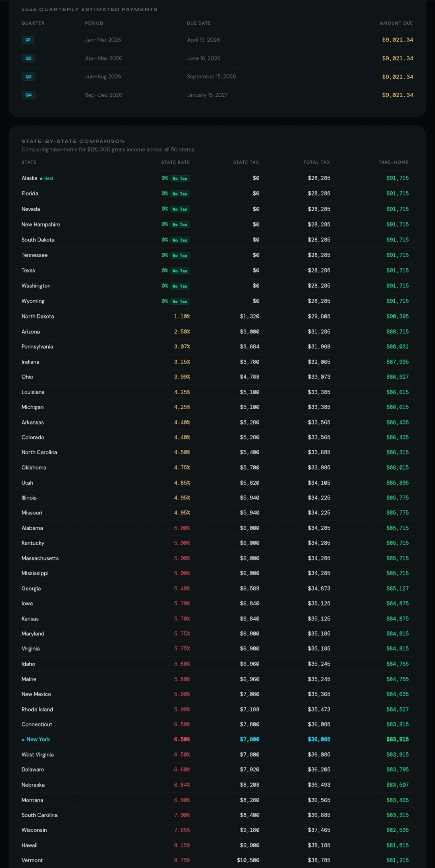Click North Dakota's $90,395 take-home value
435x868 pixels.
pos(398,316)
